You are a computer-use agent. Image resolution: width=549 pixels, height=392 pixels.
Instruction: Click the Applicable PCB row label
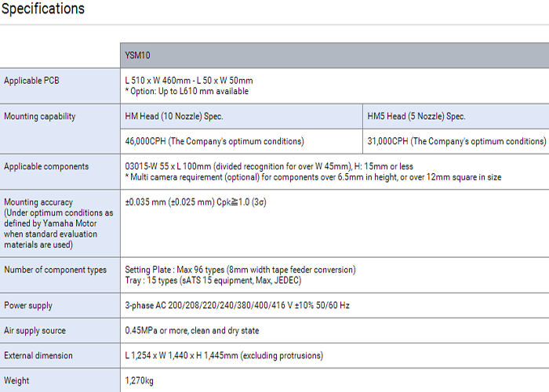pos(31,81)
